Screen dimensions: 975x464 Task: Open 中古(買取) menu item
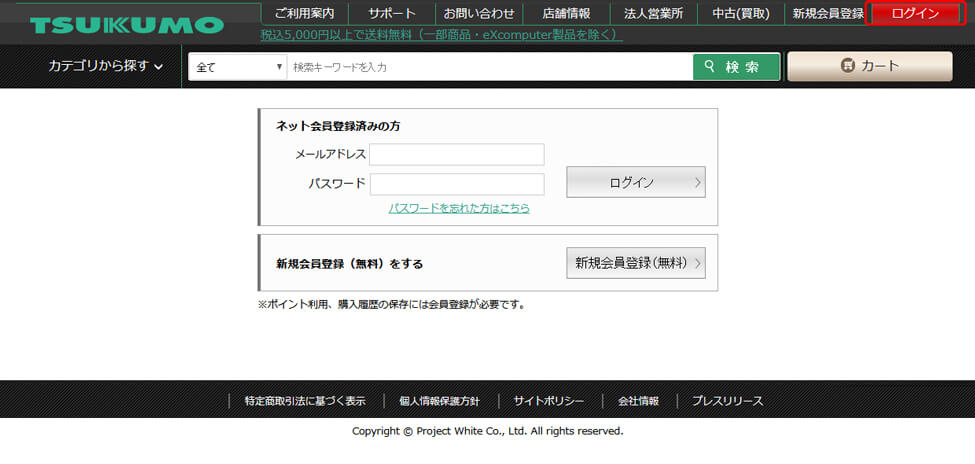[740, 13]
